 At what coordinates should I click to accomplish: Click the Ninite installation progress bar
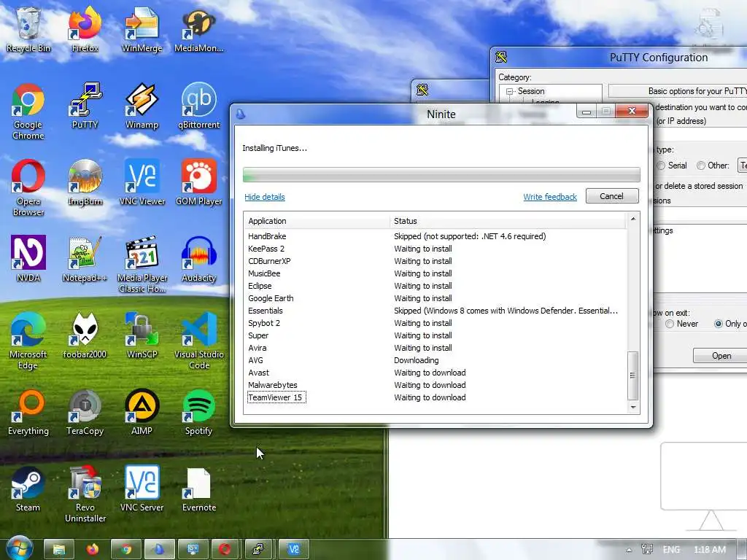point(441,175)
